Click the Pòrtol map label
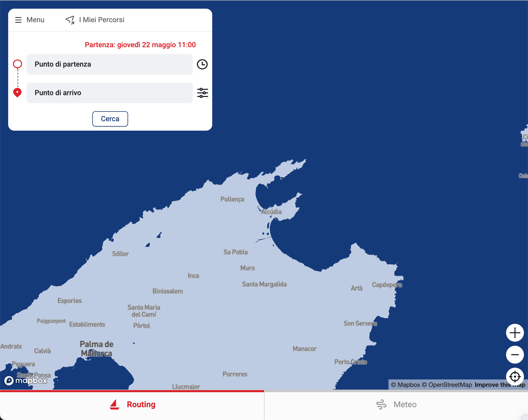The image size is (528, 420). (142, 326)
